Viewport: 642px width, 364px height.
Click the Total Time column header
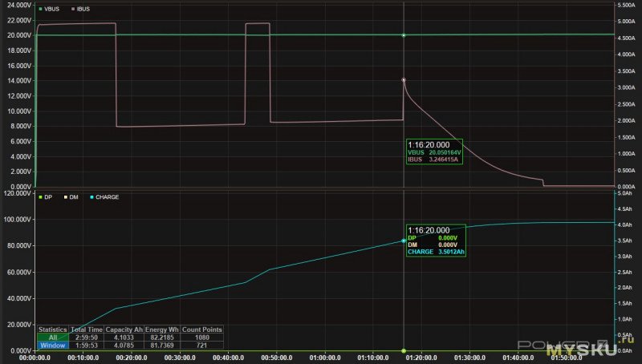[x=87, y=329]
